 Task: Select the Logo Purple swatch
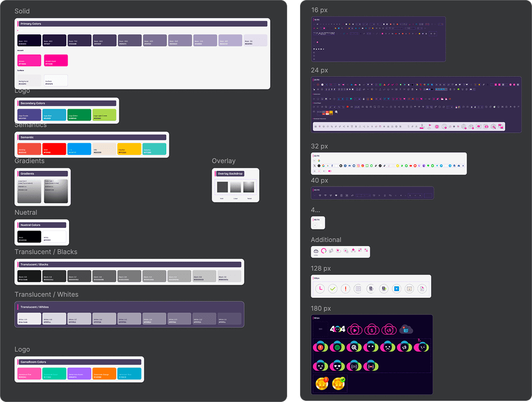click(29, 115)
